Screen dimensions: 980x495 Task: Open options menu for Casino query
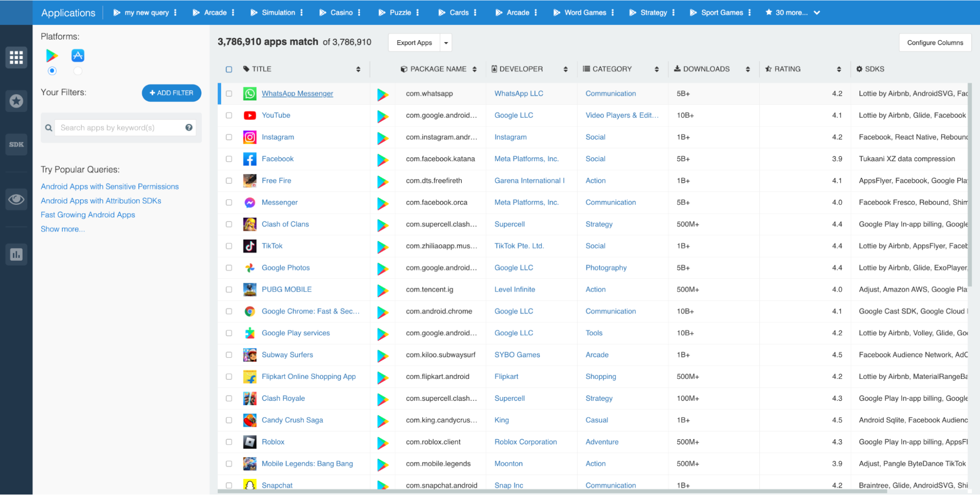(359, 13)
